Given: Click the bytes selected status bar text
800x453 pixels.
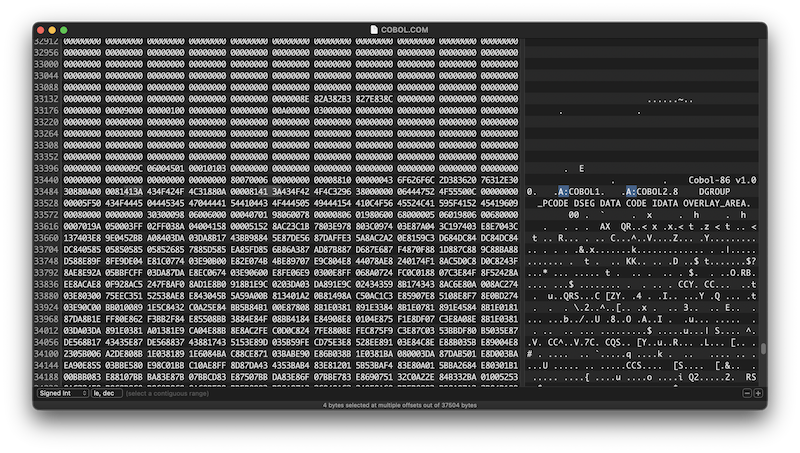Looking at the screenshot, I should [x=399, y=406].
